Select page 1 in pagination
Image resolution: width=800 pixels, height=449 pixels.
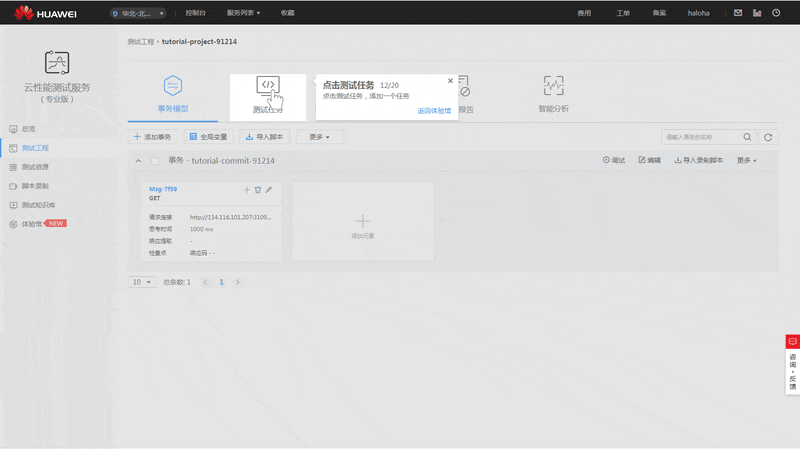pyautogui.click(x=221, y=282)
